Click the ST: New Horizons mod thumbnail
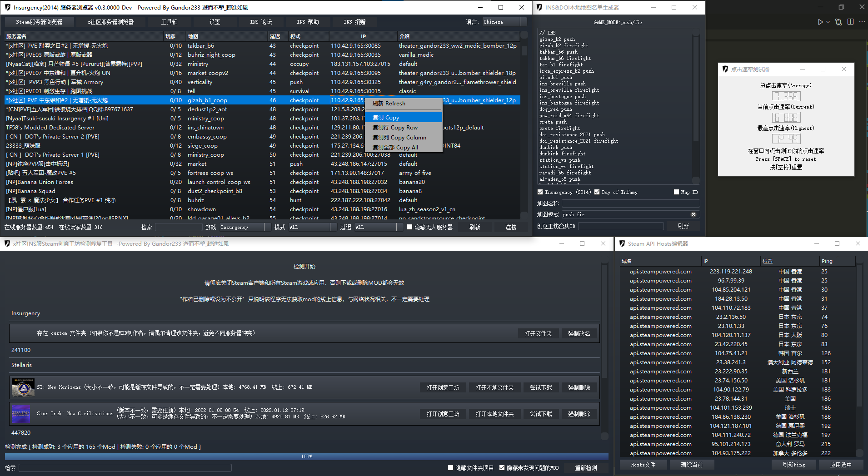The image size is (868, 476). click(23, 387)
